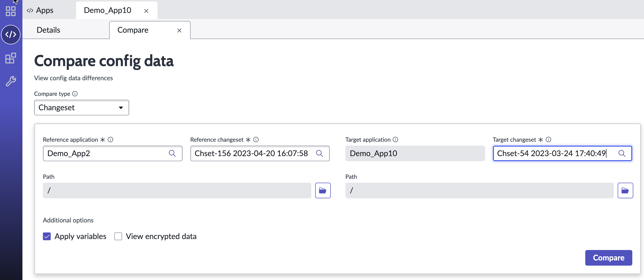Show info for Reference changeset
The width and height of the screenshot is (644, 280).
pos(256,140)
